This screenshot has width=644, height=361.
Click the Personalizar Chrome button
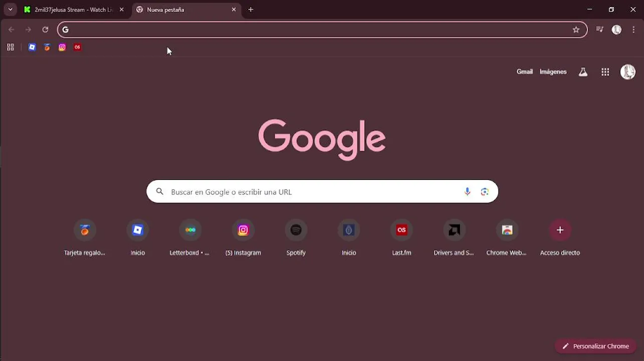(595, 346)
